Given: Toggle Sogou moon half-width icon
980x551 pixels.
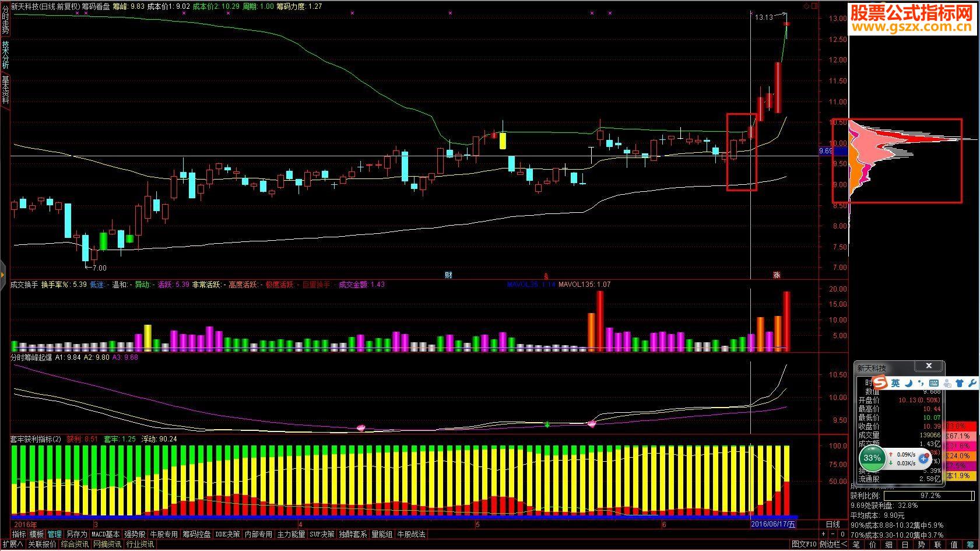Looking at the screenshot, I should click(909, 383).
